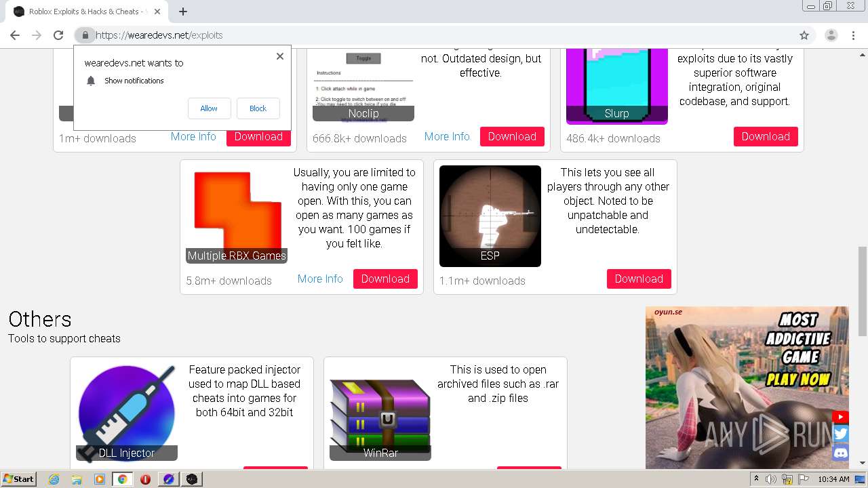Open More Info for the 1m+ downloads card
This screenshot has height=488, width=868.
[193, 136]
